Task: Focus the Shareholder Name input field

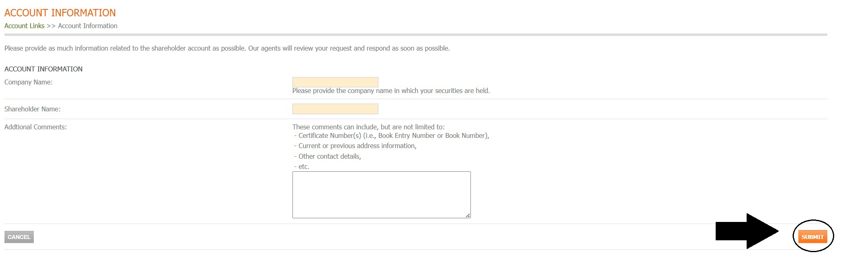Action: 335,109
